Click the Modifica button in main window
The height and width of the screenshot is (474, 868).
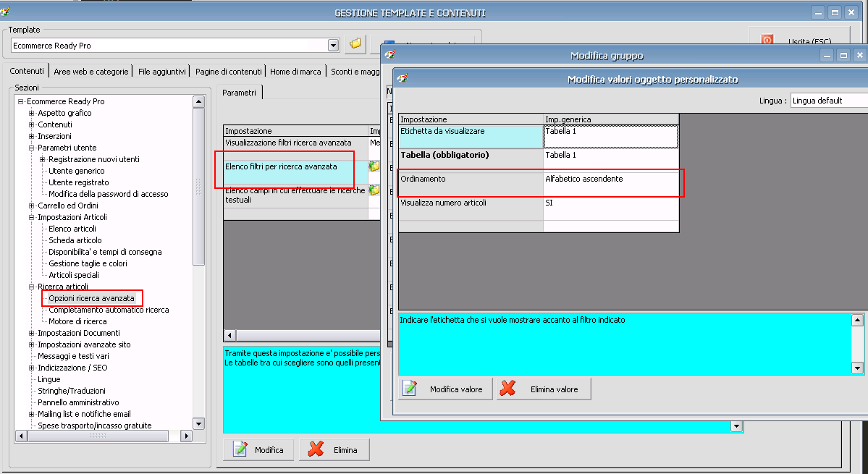click(258, 449)
